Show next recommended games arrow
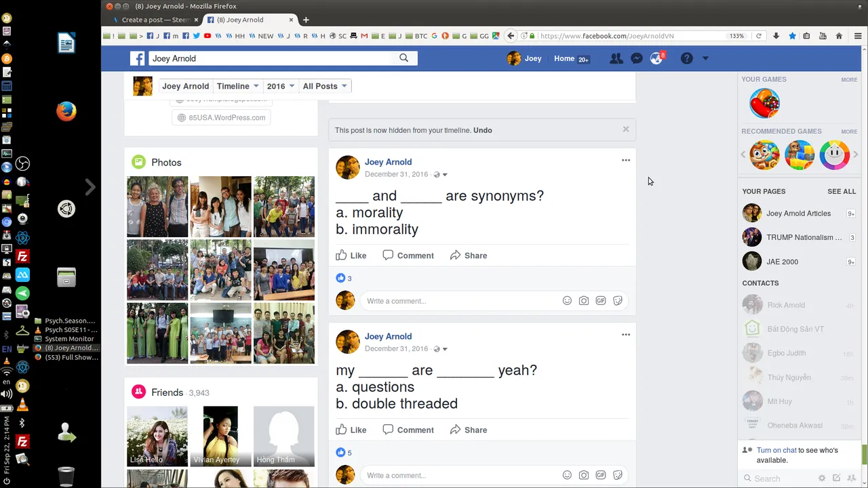The image size is (868, 488). [x=856, y=155]
